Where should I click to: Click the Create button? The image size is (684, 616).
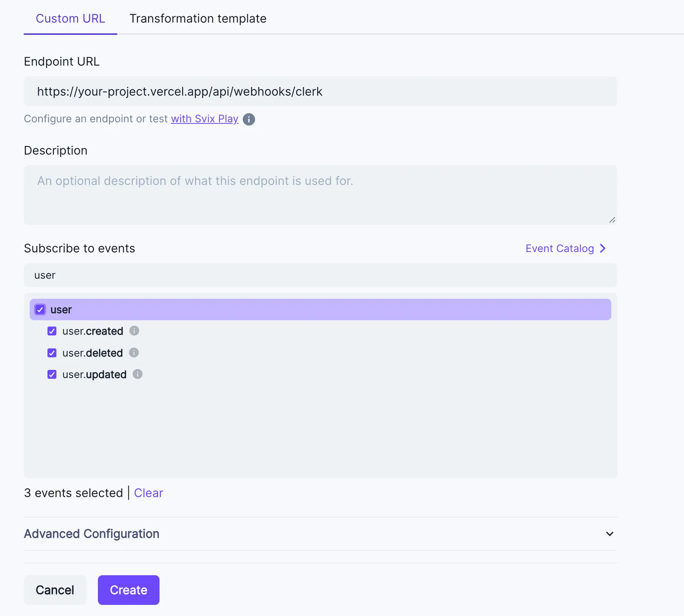[128, 590]
